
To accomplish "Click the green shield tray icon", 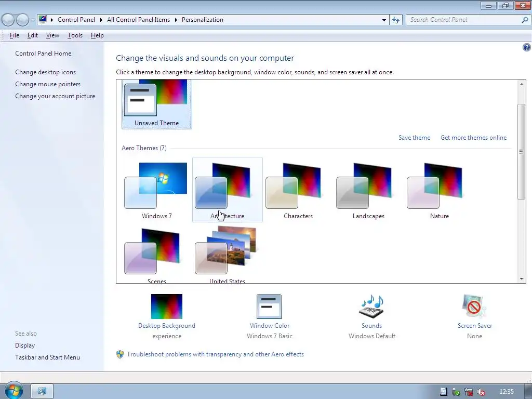I will [456, 392].
